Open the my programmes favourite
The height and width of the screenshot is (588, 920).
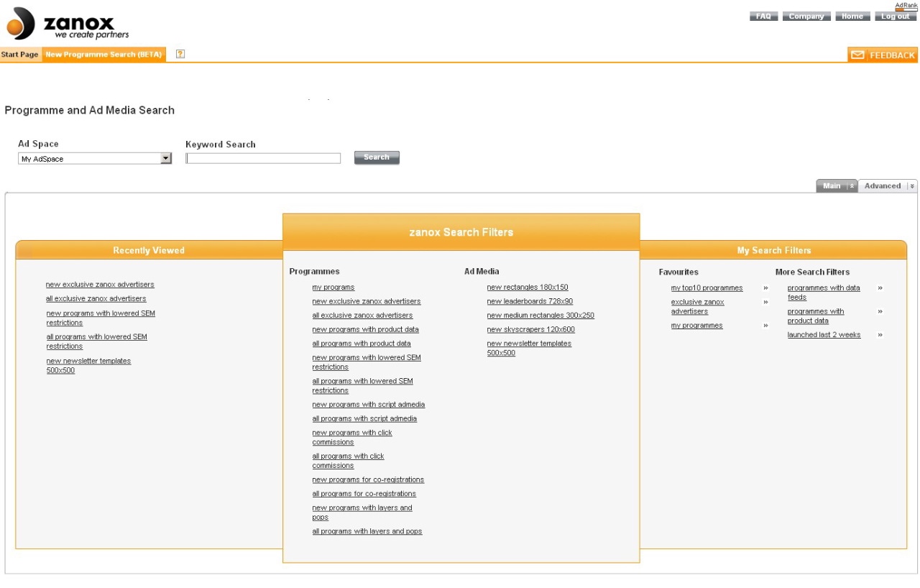pyautogui.click(x=697, y=326)
